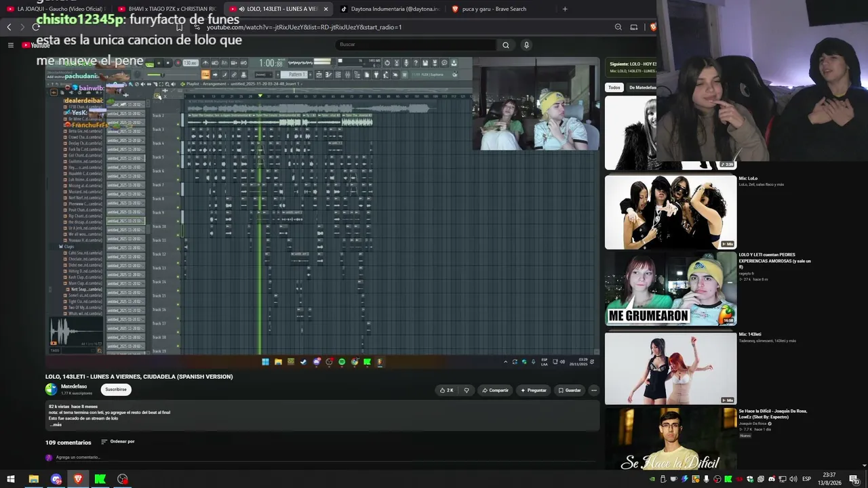Viewport: 868px width, 488px height.
Task: Go back with the browser back arrow
Action: (9, 27)
